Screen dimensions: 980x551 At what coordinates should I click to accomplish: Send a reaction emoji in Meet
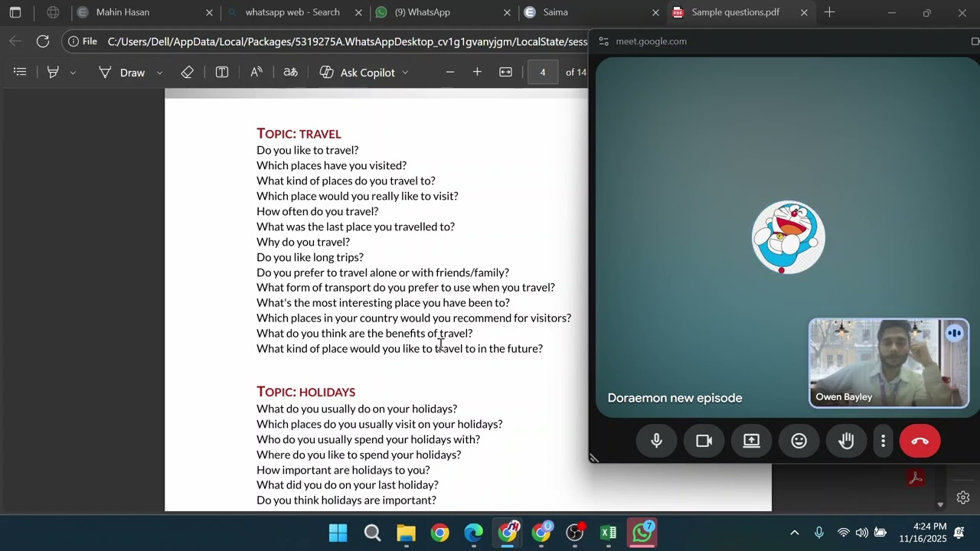(799, 441)
